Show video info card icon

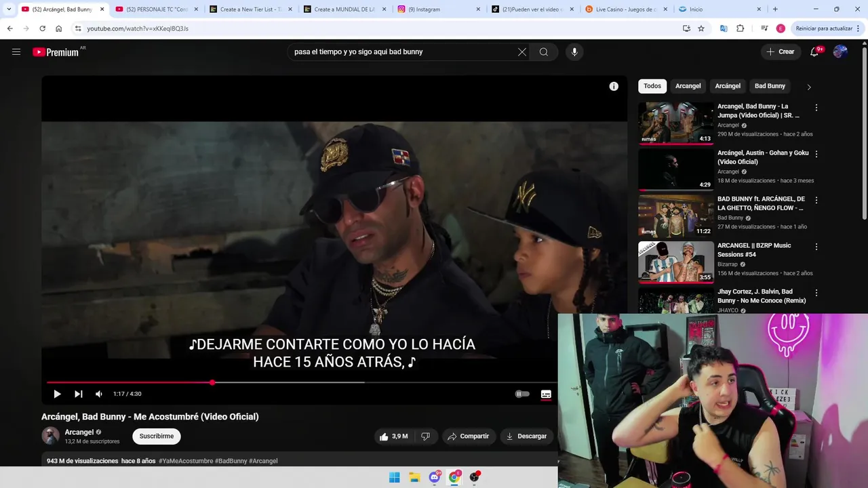pos(614,86)
